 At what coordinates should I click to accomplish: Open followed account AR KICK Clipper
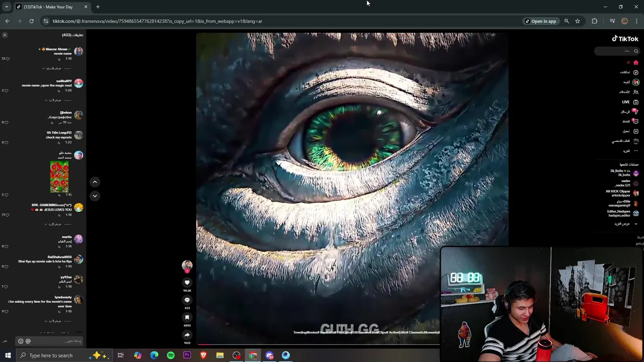tap(622, 193)
